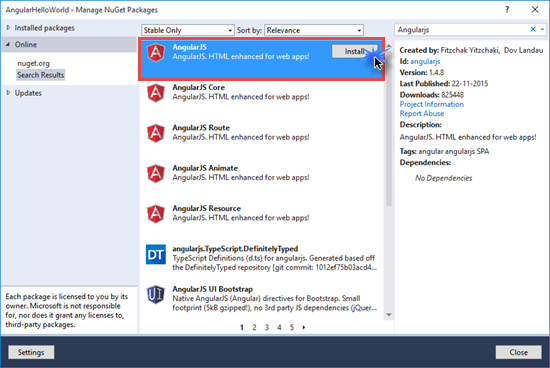Click the AngularJS Animate package icon
Viewport: 550px width, 368px height.
pos(156,174)
